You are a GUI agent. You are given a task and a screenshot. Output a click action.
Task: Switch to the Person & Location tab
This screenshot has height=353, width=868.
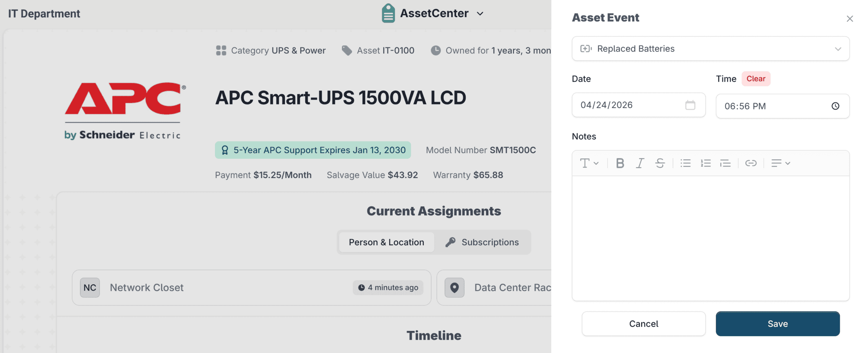click(386, 242)
